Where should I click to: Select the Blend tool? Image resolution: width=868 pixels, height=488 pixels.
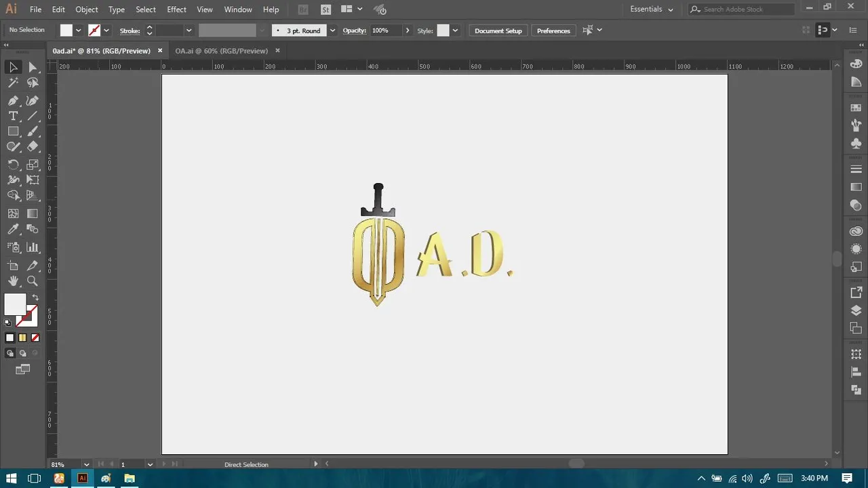[x=33, y=230]
